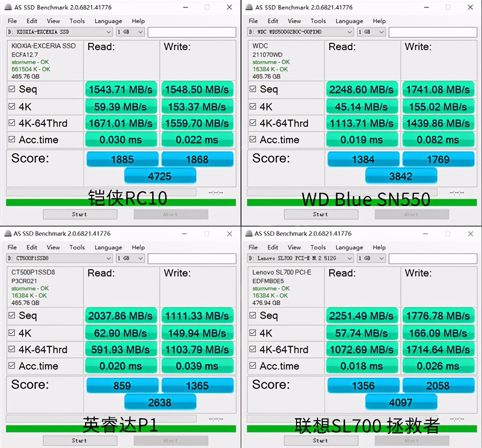Click Seq read value 2251.49 MB/s
This screenshot has width=482, height=448.
click(361, 316)
